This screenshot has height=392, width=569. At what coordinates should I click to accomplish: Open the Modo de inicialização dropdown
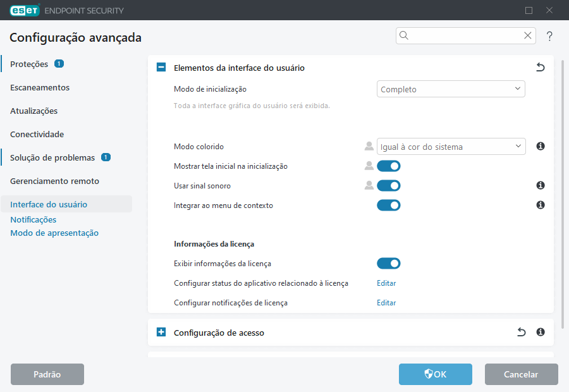451,89
